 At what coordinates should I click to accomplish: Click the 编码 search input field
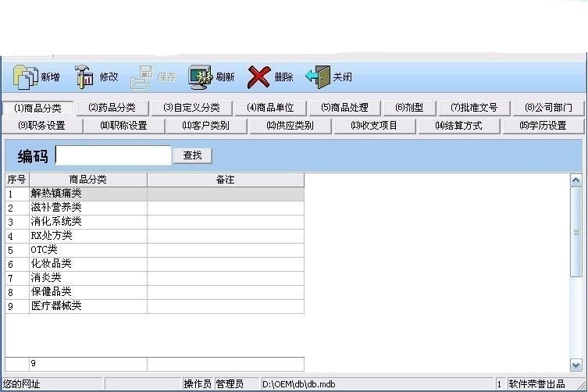point(113,155)
